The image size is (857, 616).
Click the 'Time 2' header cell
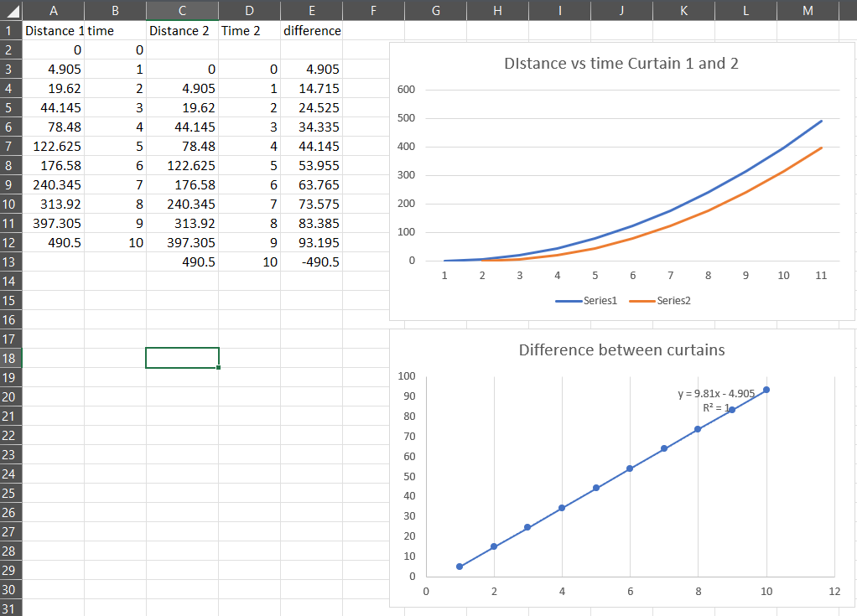pyautogui.click(x=249, y=30)
